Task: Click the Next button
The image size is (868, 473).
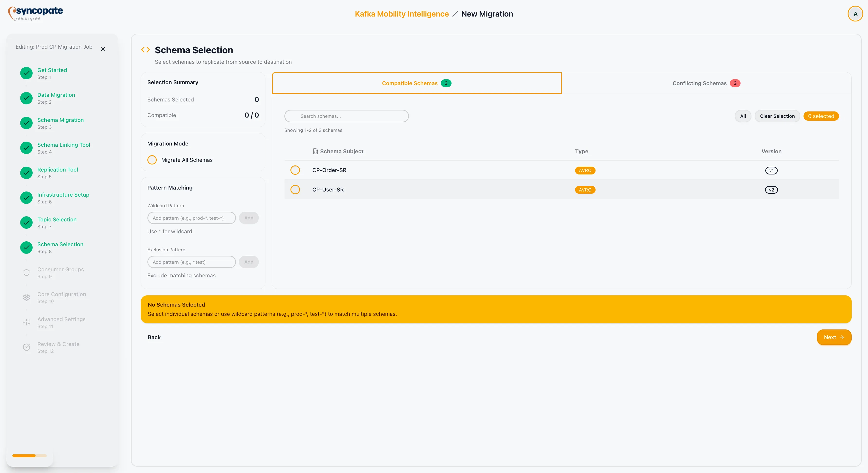Action: pyautogui.click(x=834, y=337)
